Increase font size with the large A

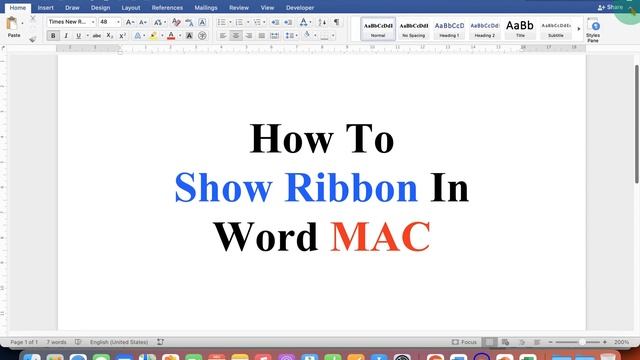click(129, 22)
